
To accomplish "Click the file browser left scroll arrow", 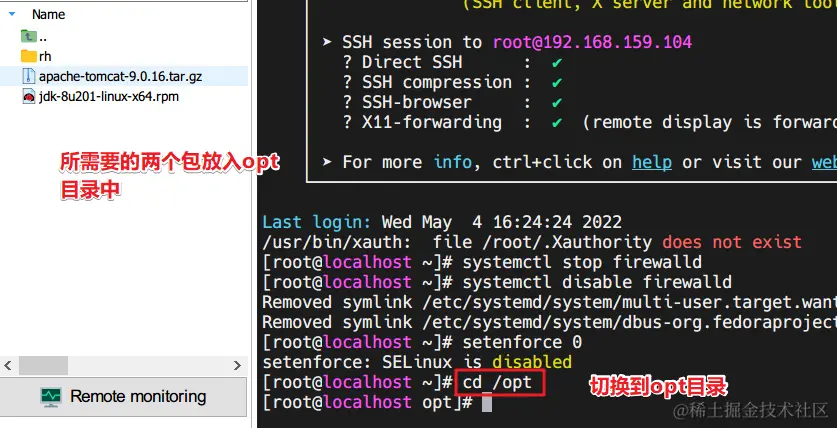I will (x=7, y=366).
